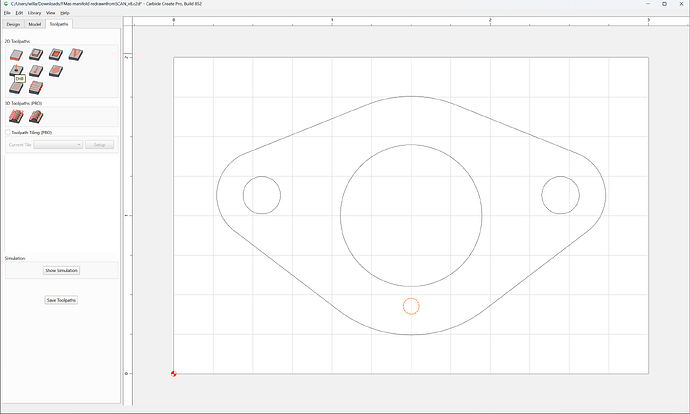690x414 pixels.
Task: Switch to the Model tab
Action: coord(35,24)
